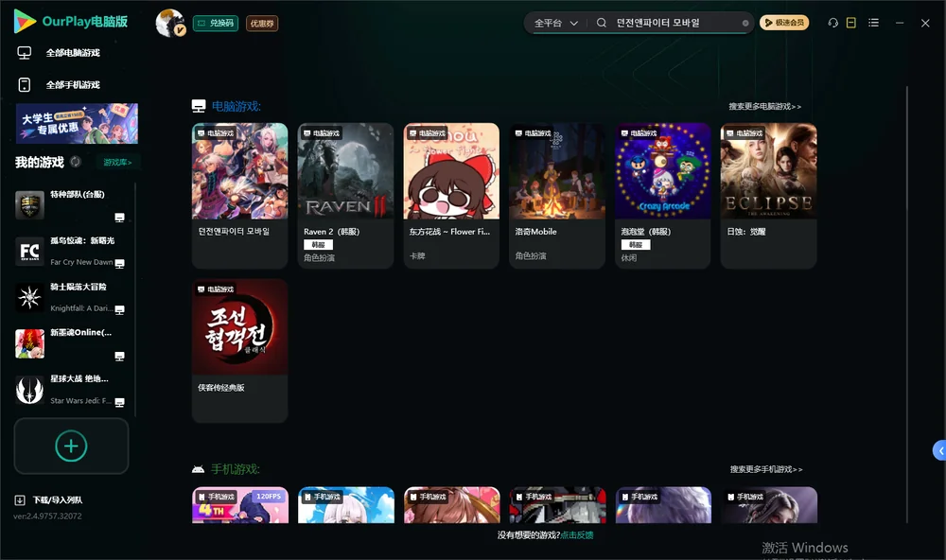This screenshot has width=946, height=560.
Task: Open 搜索更多手机游戏>> link
Action: (765, 469)
